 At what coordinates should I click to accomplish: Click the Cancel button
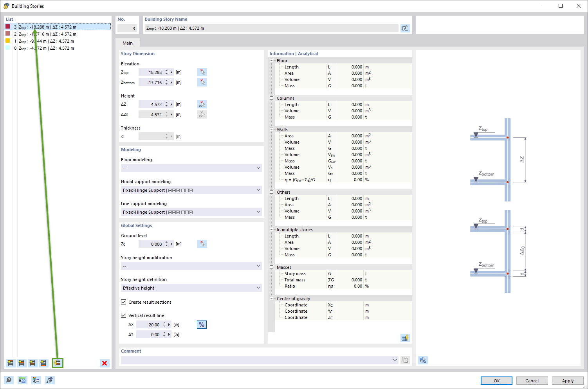click(532, 381)
